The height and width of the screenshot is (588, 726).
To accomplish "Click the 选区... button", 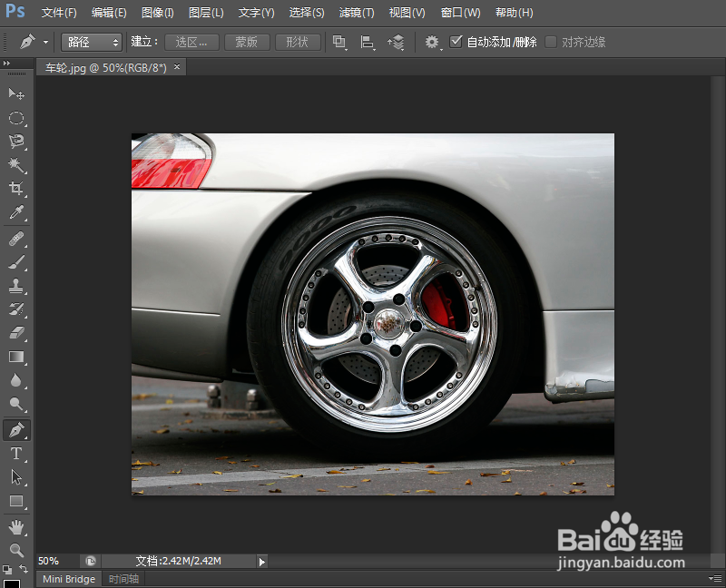I will 191,42.
